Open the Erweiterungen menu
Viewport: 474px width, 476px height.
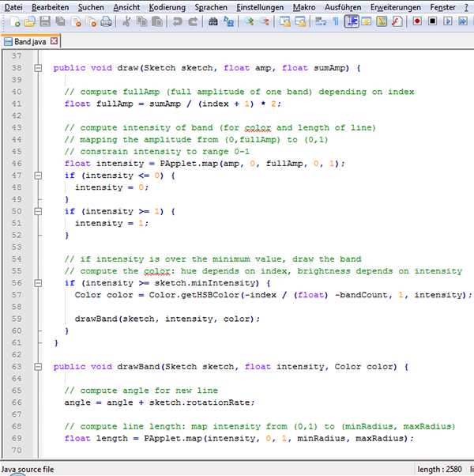(396, 7)
